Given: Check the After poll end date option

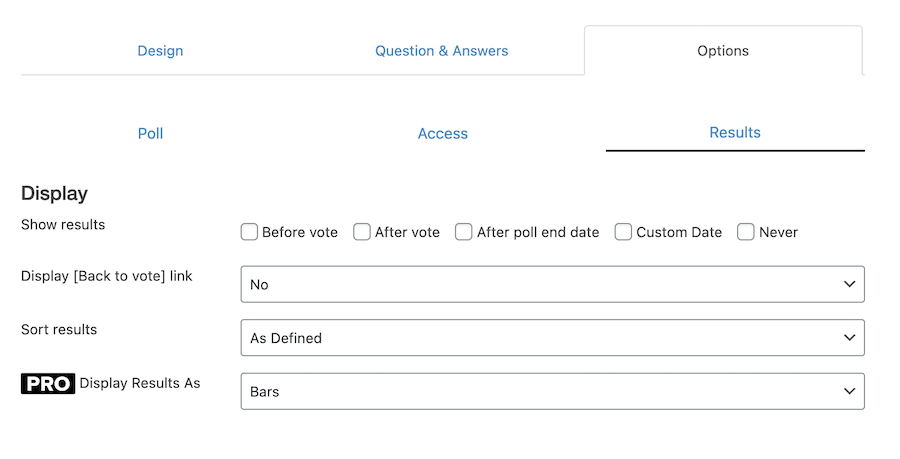Looking at the screenshot, I should pyautogui.click(x=464, y=232).
